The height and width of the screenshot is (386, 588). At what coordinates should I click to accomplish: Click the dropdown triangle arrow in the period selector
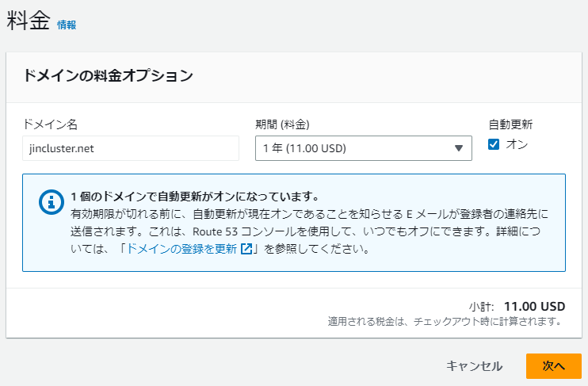coord(459,148)
